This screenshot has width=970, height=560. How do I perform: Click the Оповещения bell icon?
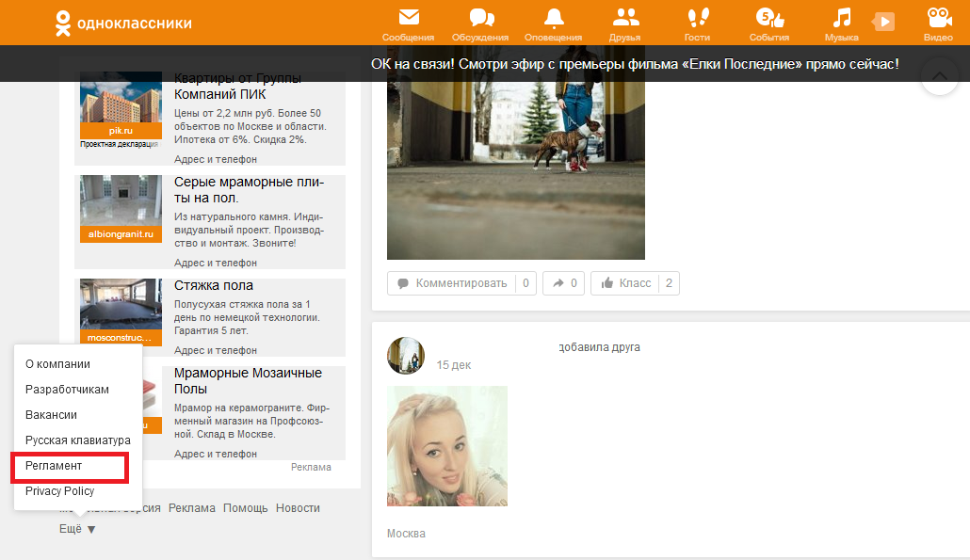(x=553, y=19)
